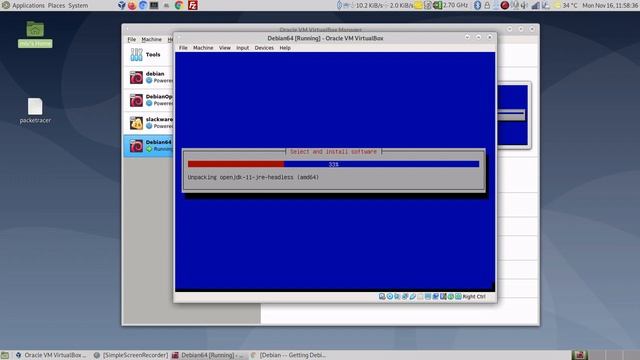Image resolution: width=640 pixels, height=360 pixels.
Task: Open the File menu in Debian64 VM window
Action: point(183,48)
